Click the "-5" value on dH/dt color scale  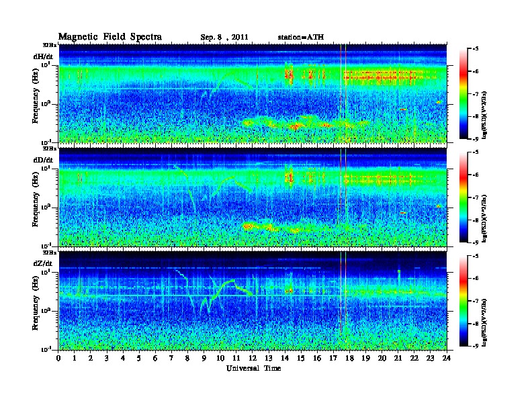476,49
